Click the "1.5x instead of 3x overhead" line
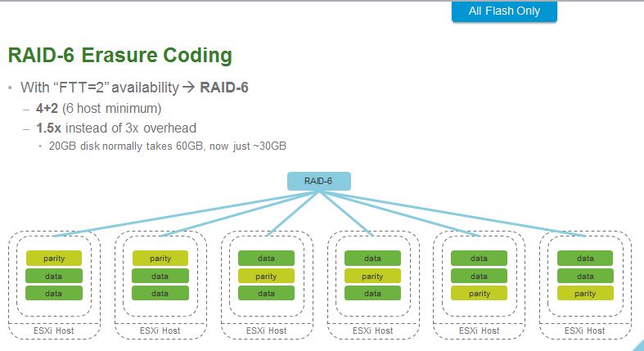644x351 pixels. 115,128
